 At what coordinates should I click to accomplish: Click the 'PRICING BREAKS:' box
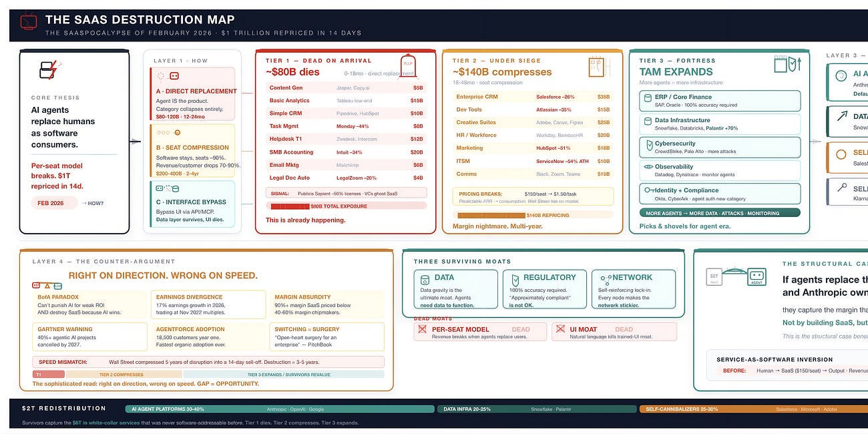pos(532,196)
